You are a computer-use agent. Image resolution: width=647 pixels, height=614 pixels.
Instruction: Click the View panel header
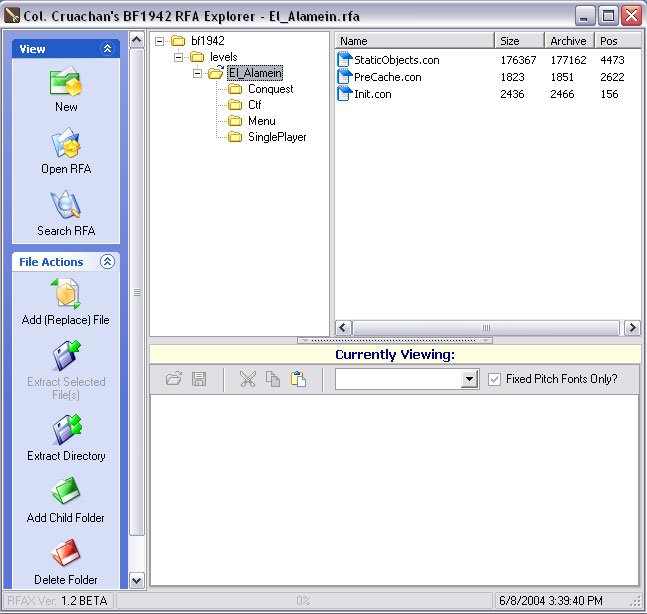[66, 49]
